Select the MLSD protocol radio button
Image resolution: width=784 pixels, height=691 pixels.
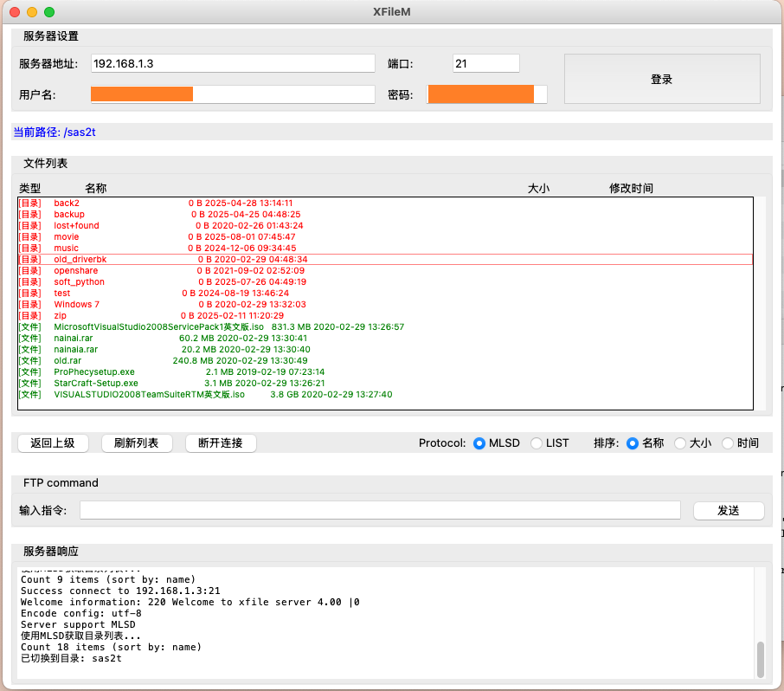(479, 443)
